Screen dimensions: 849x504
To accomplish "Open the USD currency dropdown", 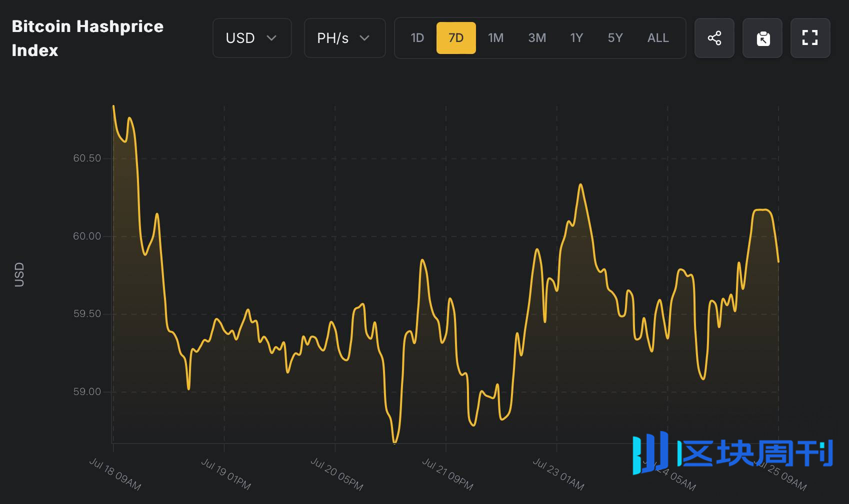I will [252, 38].
